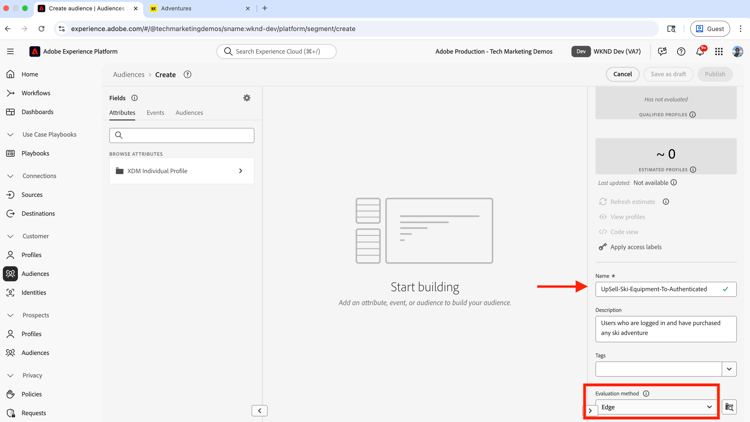Screen dimensions: 750x422
Task: Click the Save as draft button
Action: click(x=668, y=74)
